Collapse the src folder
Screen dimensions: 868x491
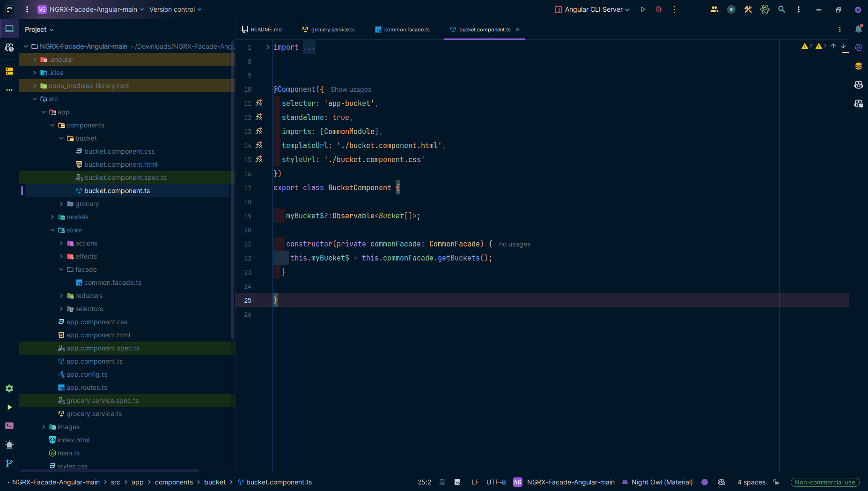pyautogui.click(x=35, y=99)
